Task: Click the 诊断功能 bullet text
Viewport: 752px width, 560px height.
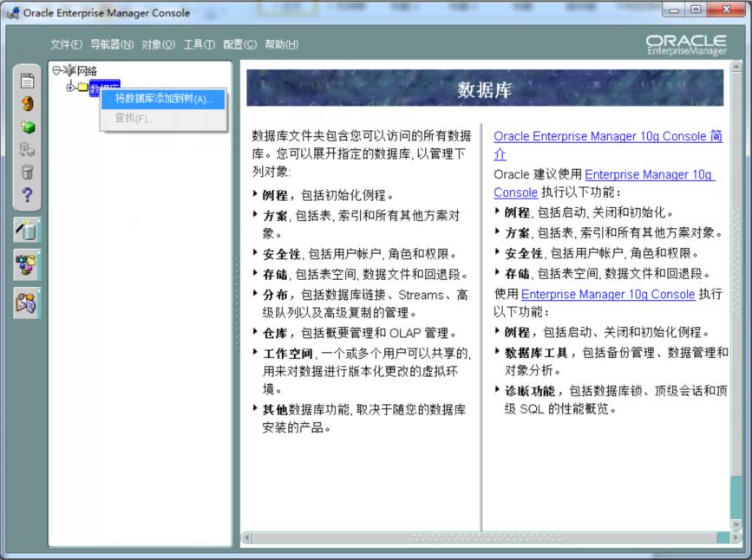Action: pyautogui.click(x=616, y=400)
